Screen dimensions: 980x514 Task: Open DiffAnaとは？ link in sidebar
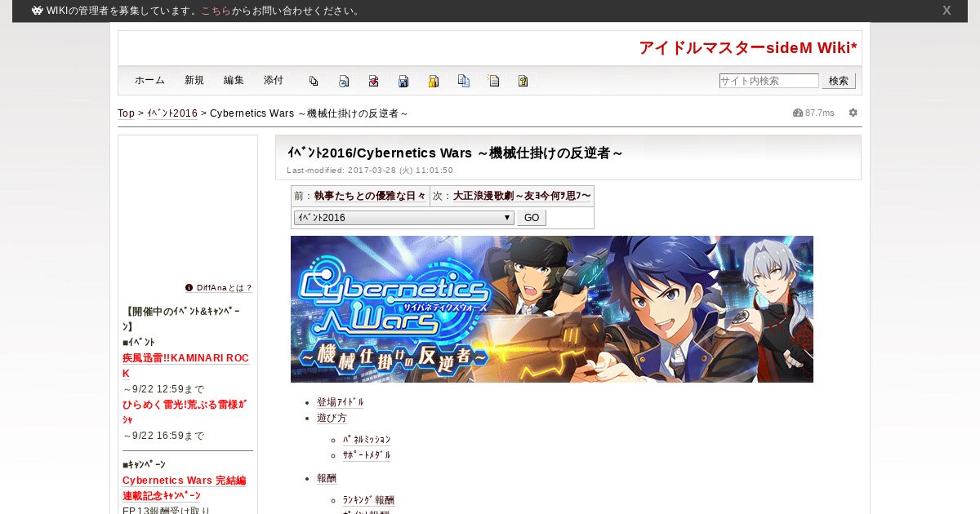225,288
